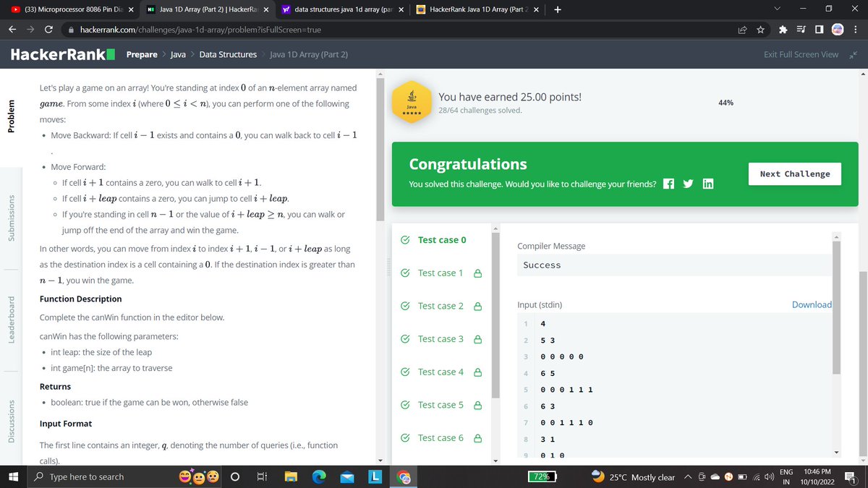Open the Chrome extensions puzzle icon
868x488 pixels.
tap(783, 30)
